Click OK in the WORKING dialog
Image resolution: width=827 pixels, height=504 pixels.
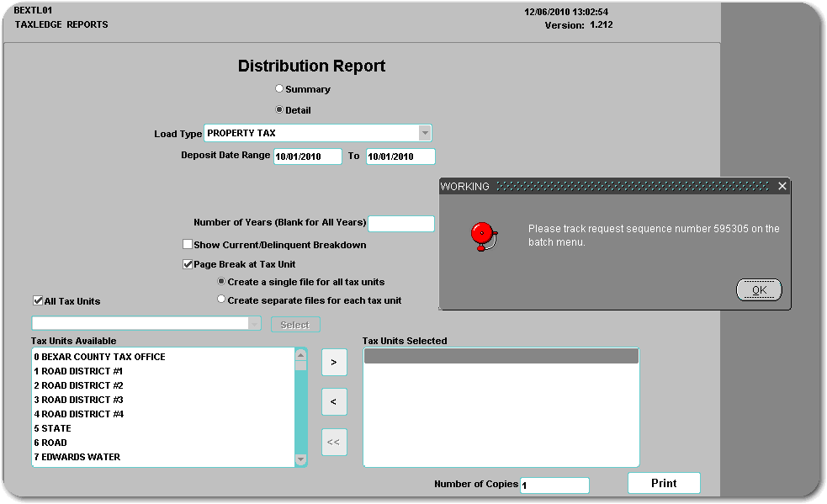[759, 290]
